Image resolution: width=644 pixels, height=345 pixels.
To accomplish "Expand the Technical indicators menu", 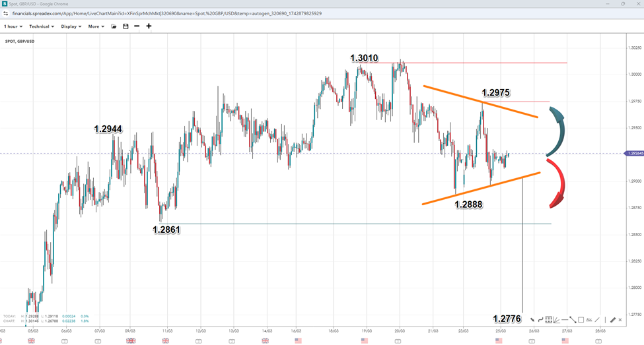I will [42, 26].
